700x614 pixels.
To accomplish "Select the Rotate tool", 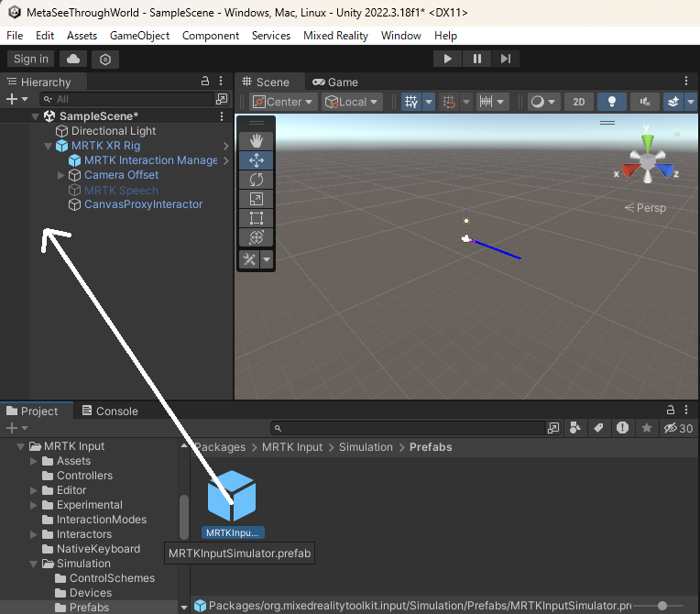I will (257, 180).
